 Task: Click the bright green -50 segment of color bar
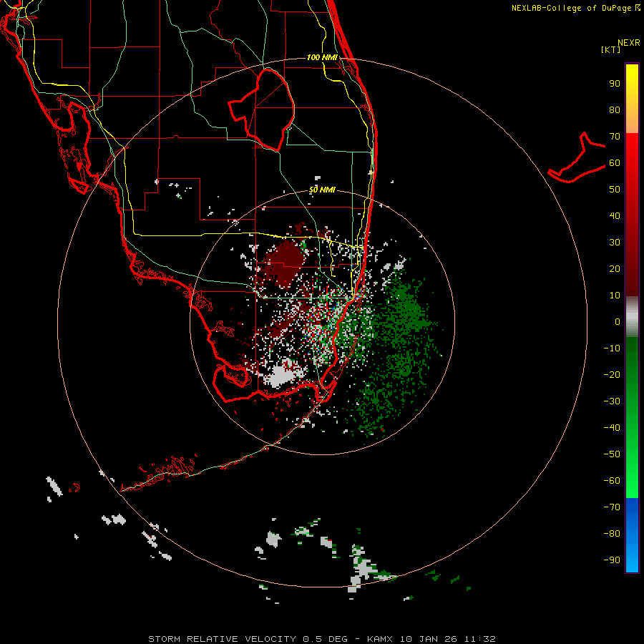click(632, 454)
